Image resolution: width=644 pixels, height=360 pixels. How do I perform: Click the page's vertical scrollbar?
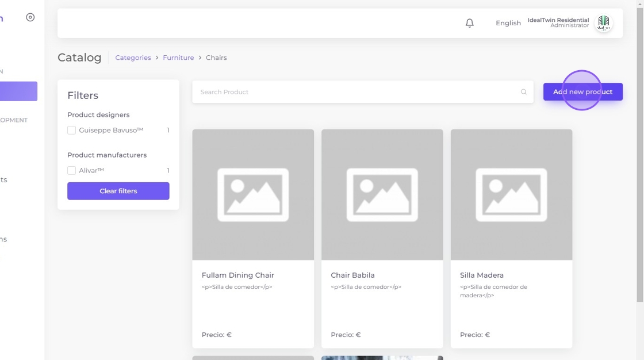pos(640,155)
